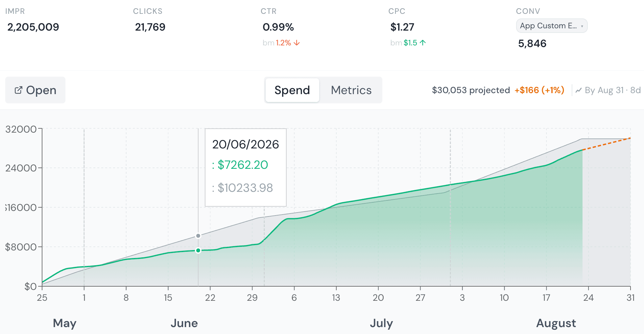Click the green spend data point on chart
The width and height of the screenshot is (644, 334).
pyautogui.click(x=198, y=250)
